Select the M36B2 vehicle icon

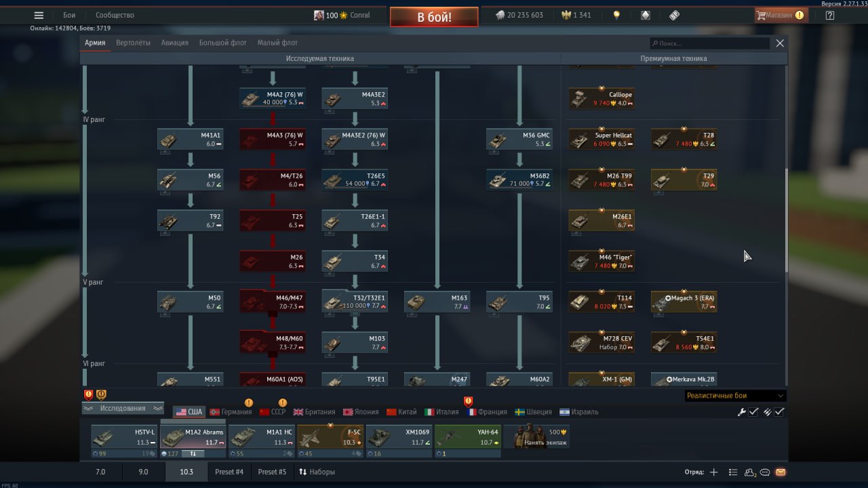coord(497,180)
